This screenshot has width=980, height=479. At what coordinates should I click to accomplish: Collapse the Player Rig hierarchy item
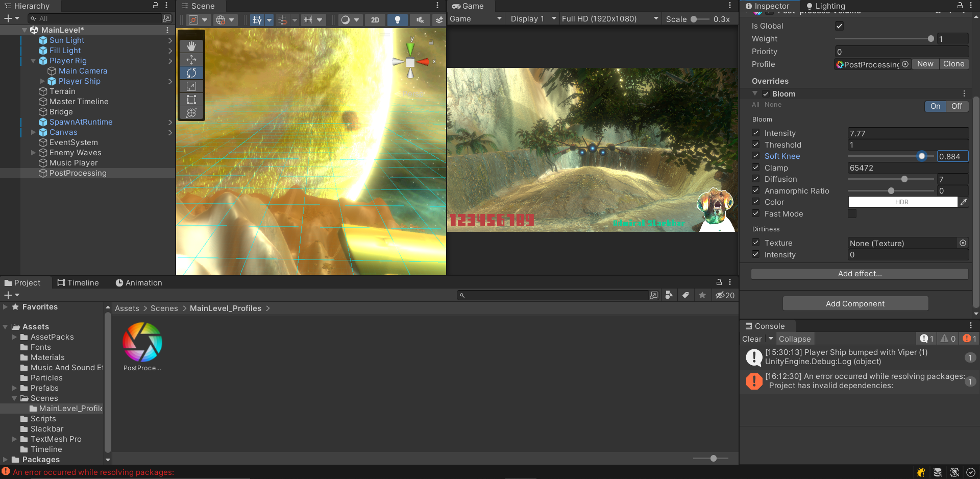coord(33,61)
